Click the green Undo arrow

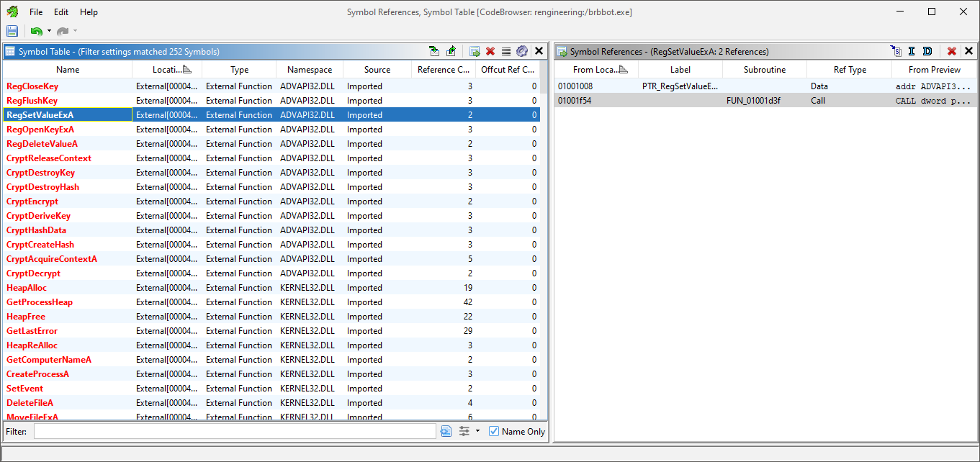[x=36, y=31]
